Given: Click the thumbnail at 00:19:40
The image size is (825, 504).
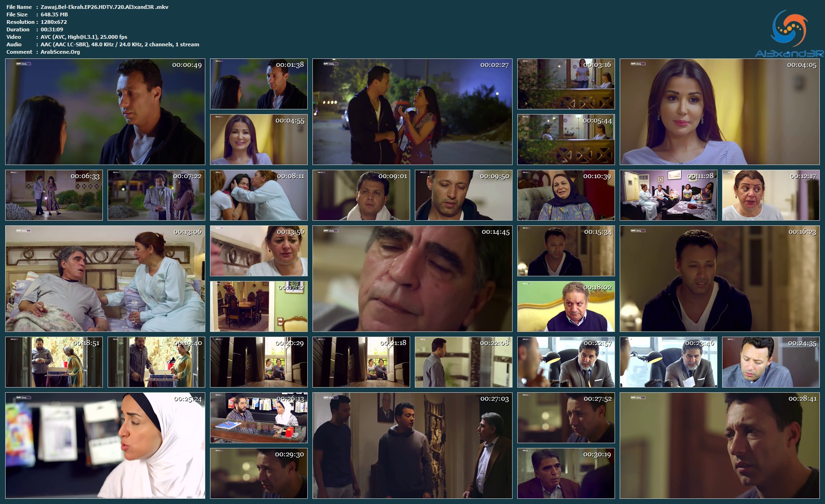Looking at the screenshot, I should (156, 362).
